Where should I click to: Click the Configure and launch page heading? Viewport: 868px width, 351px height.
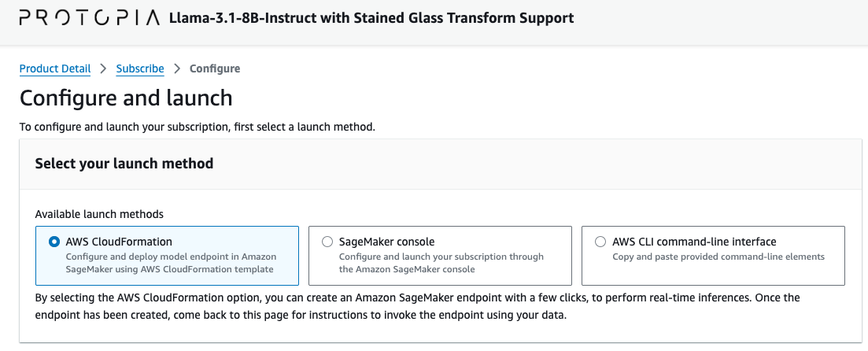click(x=126, y=98)
